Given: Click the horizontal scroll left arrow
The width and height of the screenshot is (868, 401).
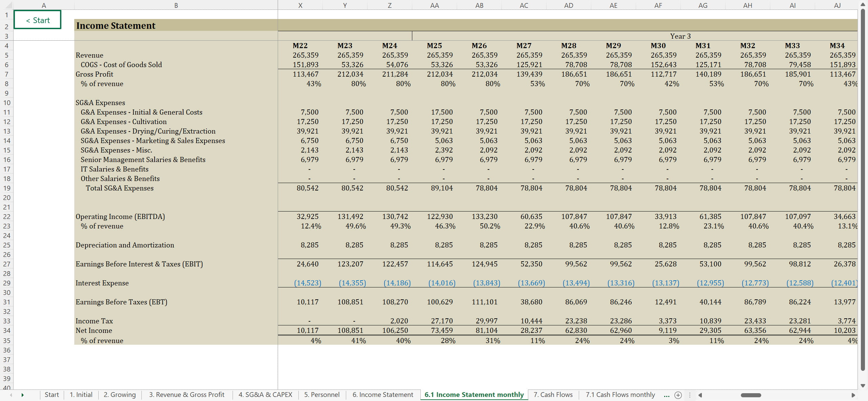Looking at the screenshot, I should 700,395.
